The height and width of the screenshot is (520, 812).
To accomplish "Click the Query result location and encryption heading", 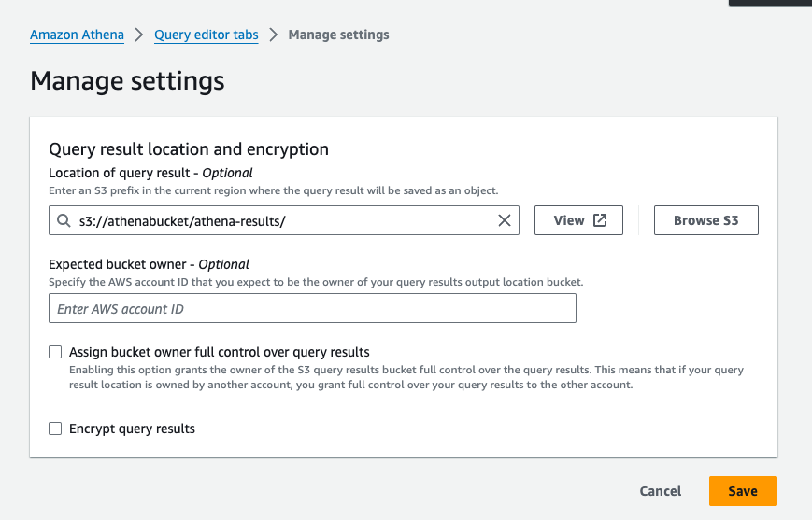I will click(189, 149).
